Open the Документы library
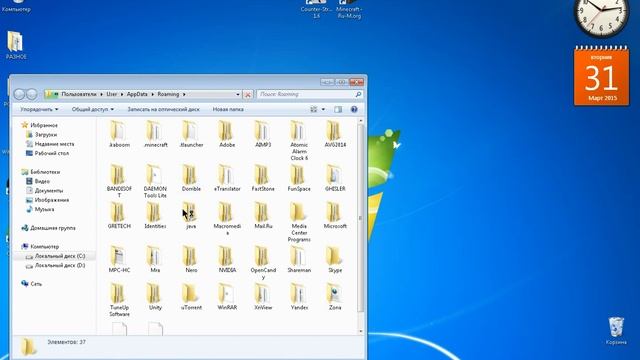Screen dimensions: 640x360 pyautogui.click(x=44, y=190)
